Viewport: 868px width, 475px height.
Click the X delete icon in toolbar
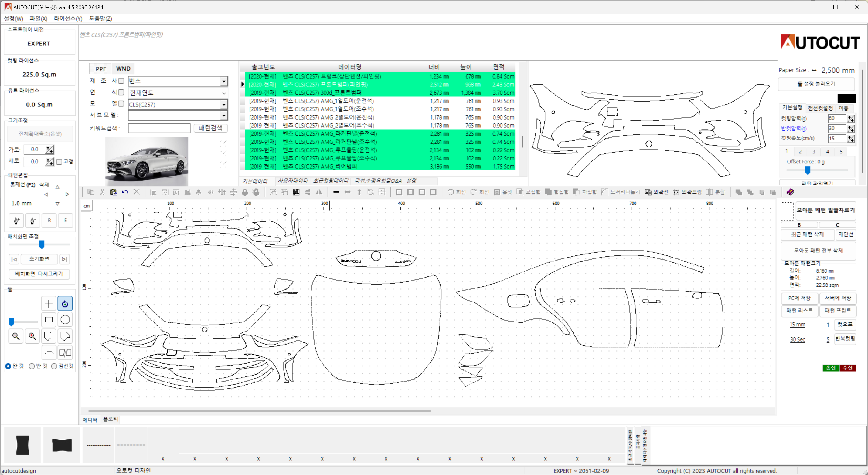pyautogui.click(x=136, y=192)
